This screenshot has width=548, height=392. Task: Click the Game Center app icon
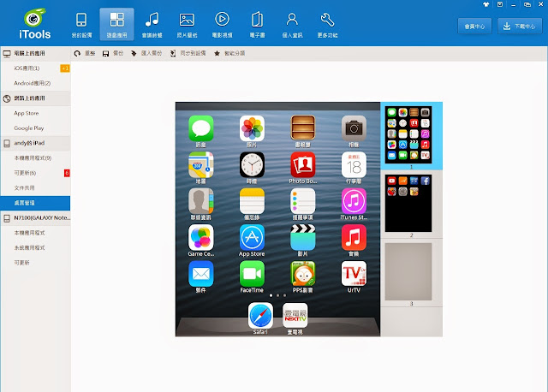(201, 237)
